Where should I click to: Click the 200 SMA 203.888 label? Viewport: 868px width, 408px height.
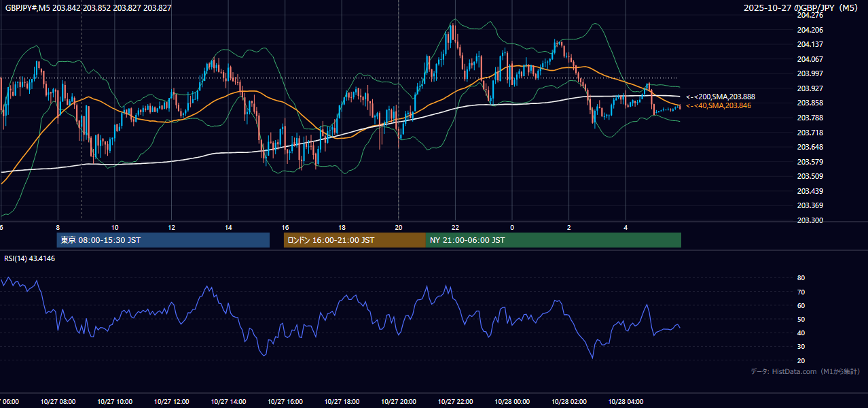(721, 97)
